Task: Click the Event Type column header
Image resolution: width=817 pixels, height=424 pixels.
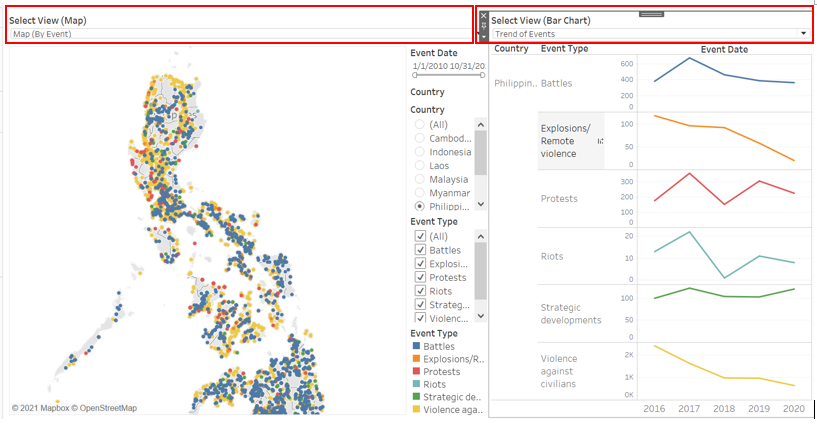Action: tap(564, 49)
